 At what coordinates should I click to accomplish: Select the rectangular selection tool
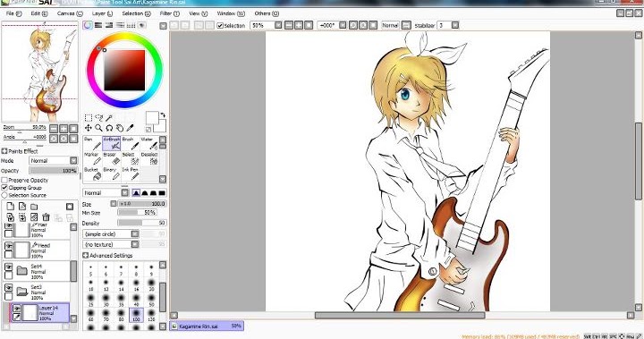[89, 118]
